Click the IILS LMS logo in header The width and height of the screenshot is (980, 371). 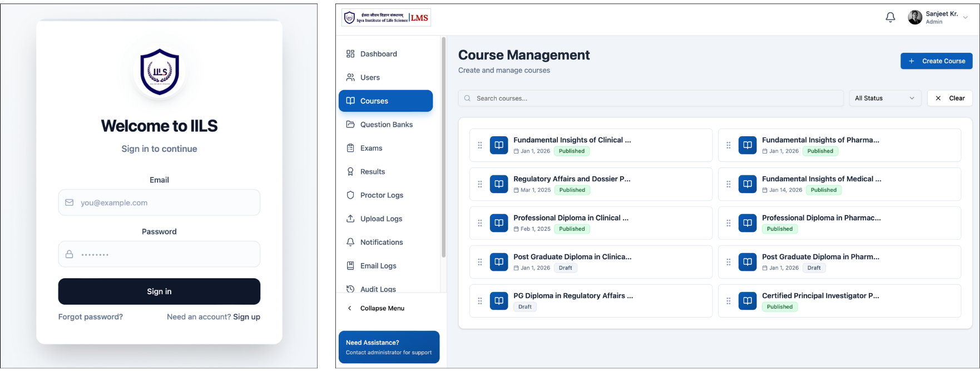tap(386, 18)
